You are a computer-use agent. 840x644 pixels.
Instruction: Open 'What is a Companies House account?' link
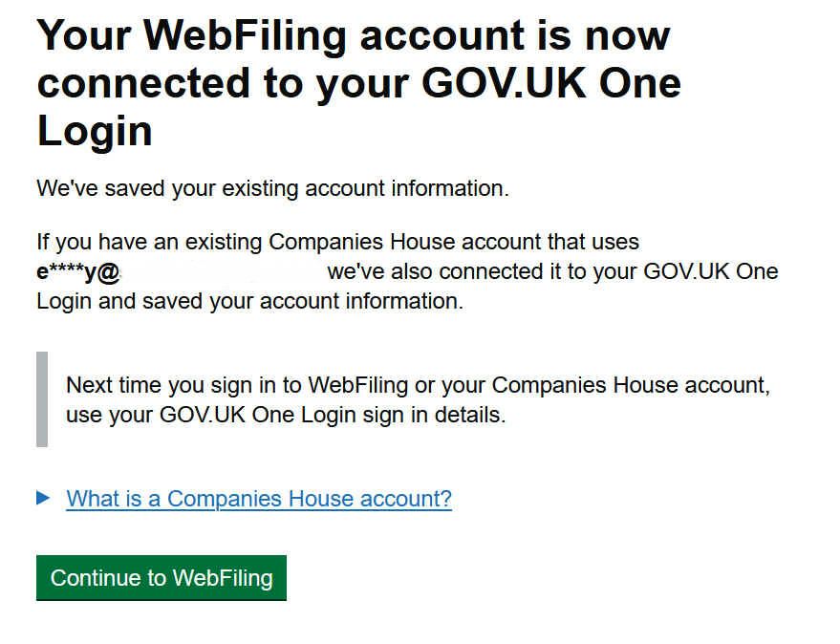258,499
